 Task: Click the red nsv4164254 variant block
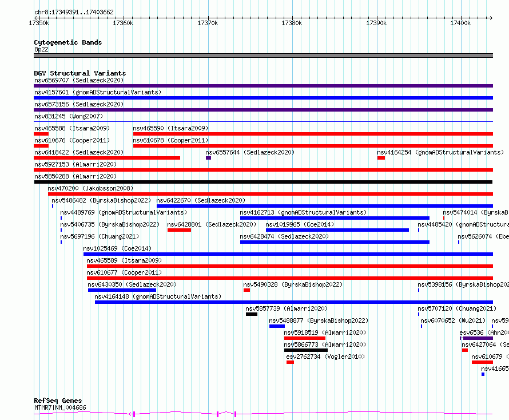[x=381, y=158]
